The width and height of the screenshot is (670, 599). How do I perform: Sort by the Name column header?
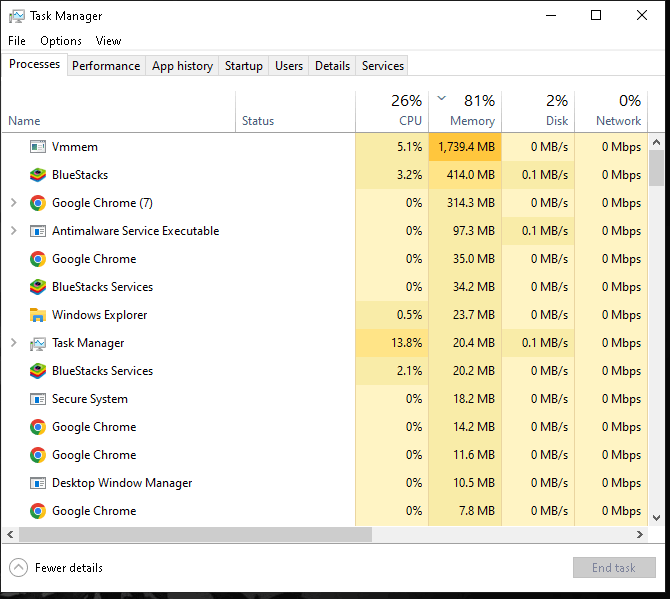click(119, 112)
